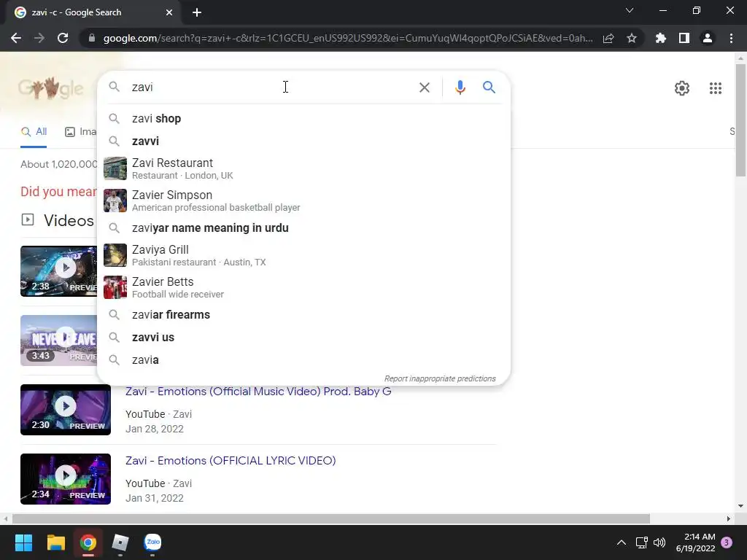Viewport: 747px width, 560px height.
Task: Open the Chrome three-dot menu
Action: pos(731,38)
